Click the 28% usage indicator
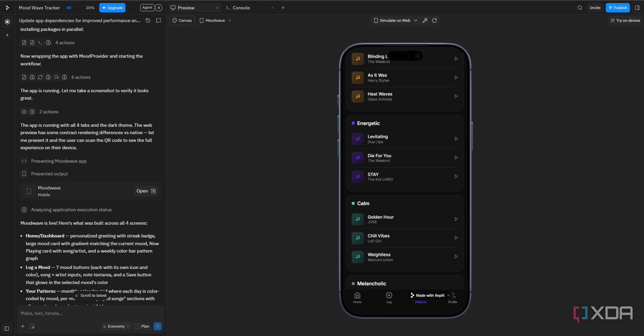The image size is (644, 336). (x=90, y=8)
